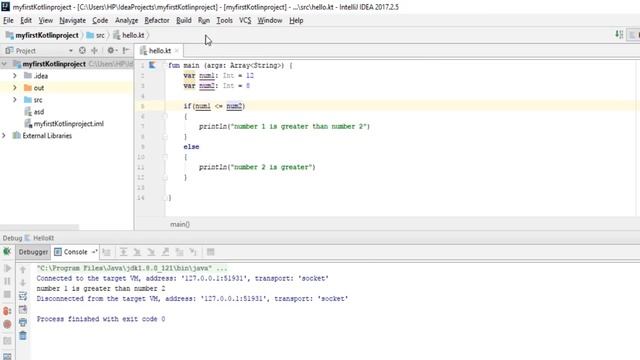Image resolution: width=640 pixels, height=360 pixels.
Task: Toggle Use Soft Wraps in console
Action: click(x=23, y=296)
